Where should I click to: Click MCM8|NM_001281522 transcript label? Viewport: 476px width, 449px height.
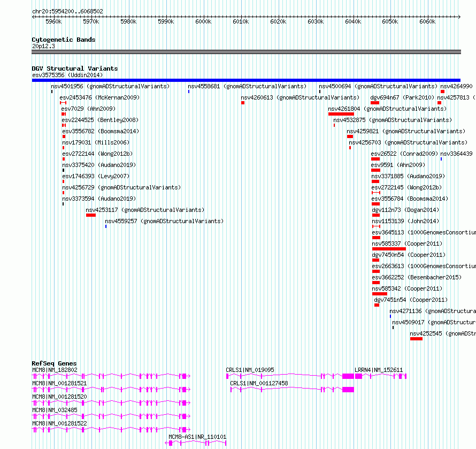(x=59, y=423)
